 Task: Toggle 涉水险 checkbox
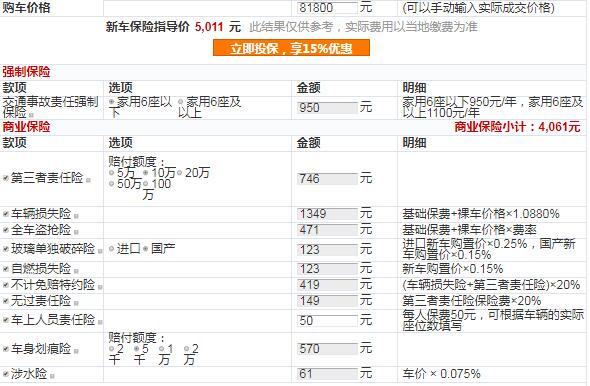click(x=6, y=374)
